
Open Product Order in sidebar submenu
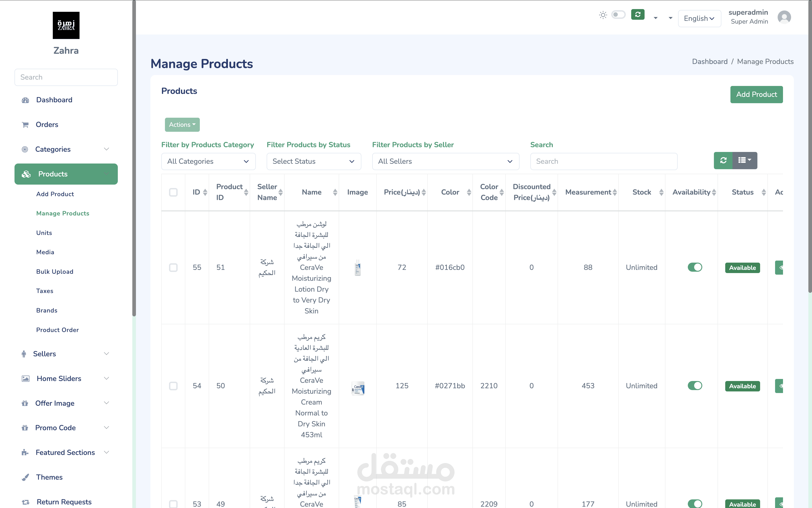click(x=57, y=330)
